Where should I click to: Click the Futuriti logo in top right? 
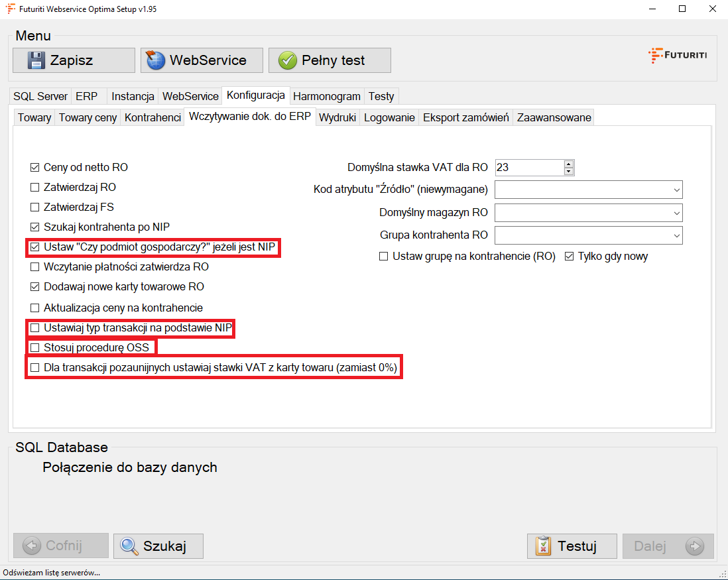pos(677,55)
